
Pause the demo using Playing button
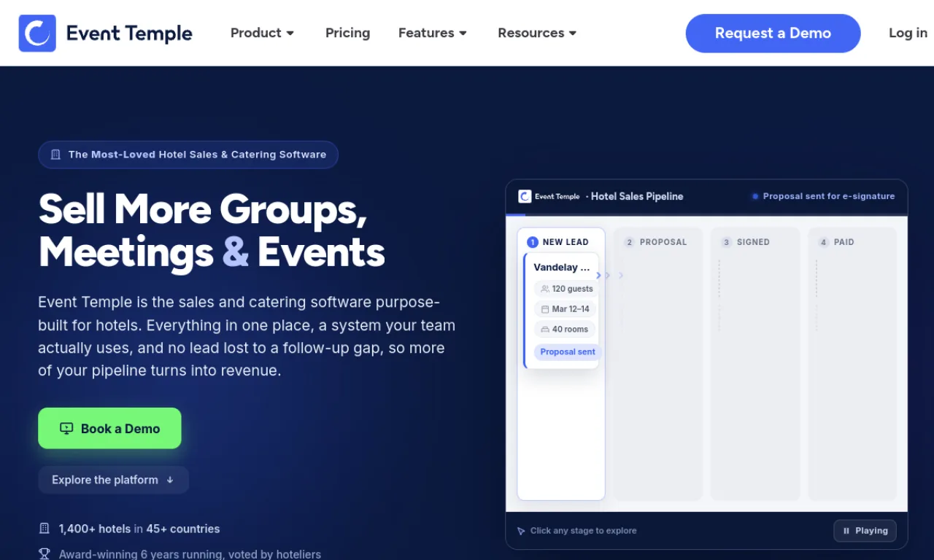click(x=865, y=531)
